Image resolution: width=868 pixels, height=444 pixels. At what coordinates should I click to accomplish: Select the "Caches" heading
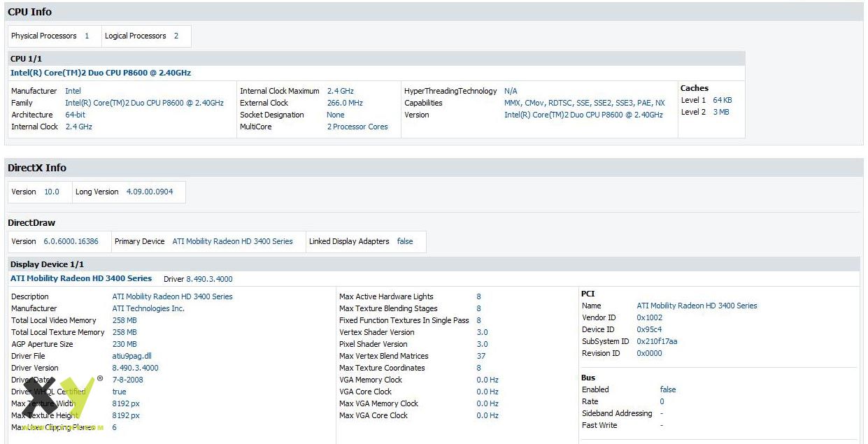click(695, 88)
